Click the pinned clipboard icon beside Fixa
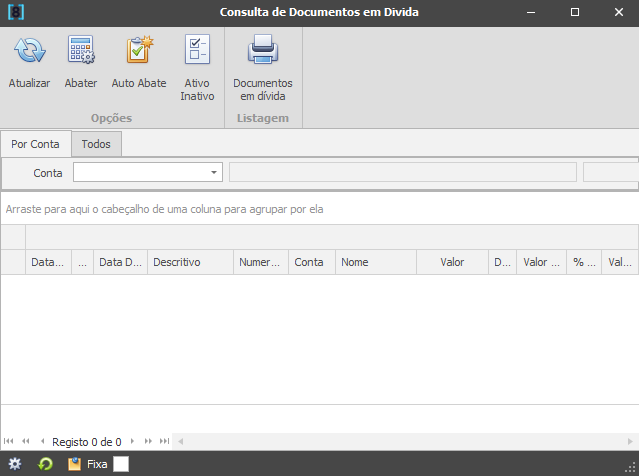The height and width of the screenshot is (476, 639). click(74, 464)
